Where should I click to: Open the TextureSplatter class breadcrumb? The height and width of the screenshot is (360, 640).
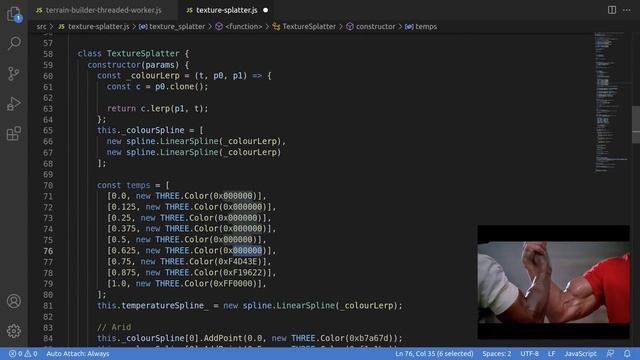pyautogui.click(x=304, y=27)
